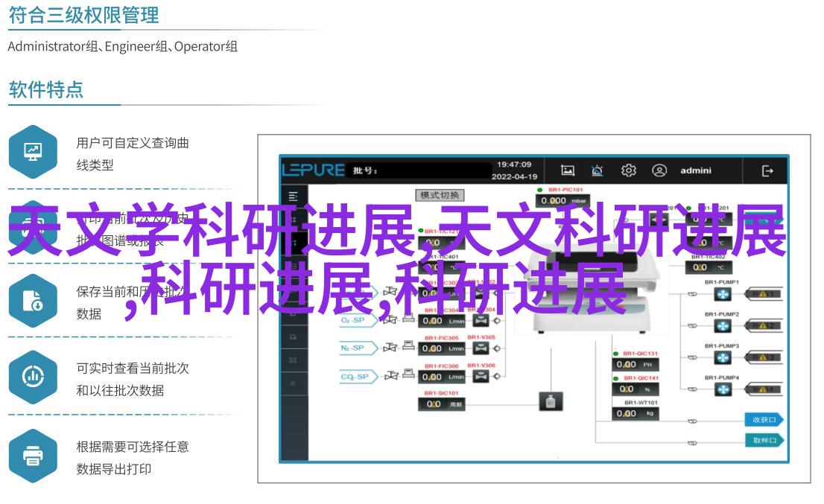The width and height of the screenshot is (824, 504).
Task: Click the manual valve icon on O2-SP line
Action: 390,319
